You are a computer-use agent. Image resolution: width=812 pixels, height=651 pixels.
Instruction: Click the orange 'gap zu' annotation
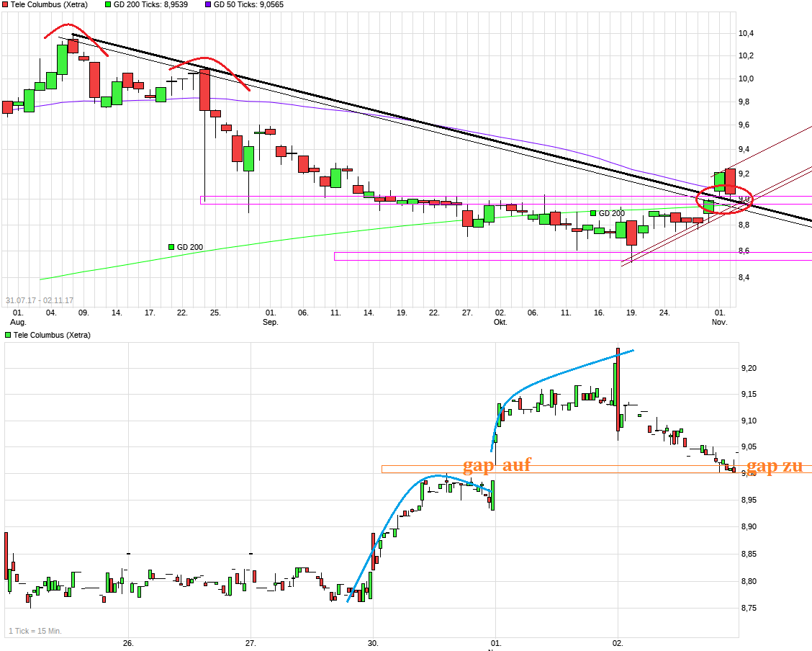click(775, 467)
